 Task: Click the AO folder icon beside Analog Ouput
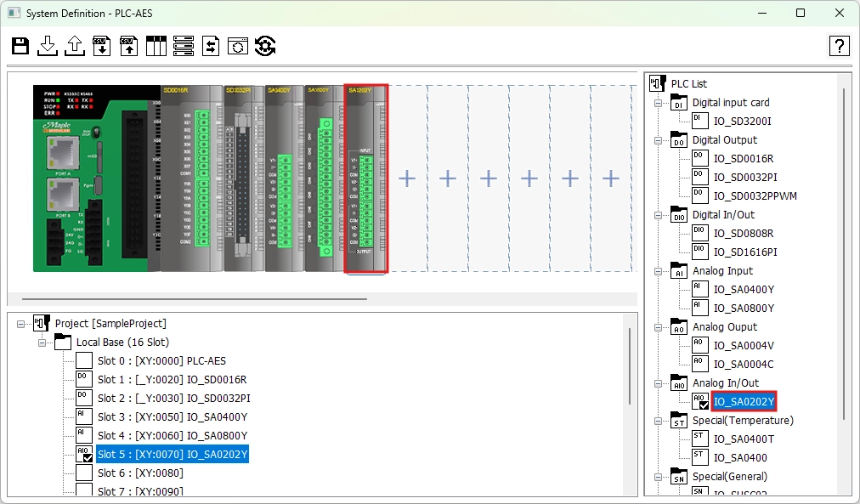tap(678, 327)
